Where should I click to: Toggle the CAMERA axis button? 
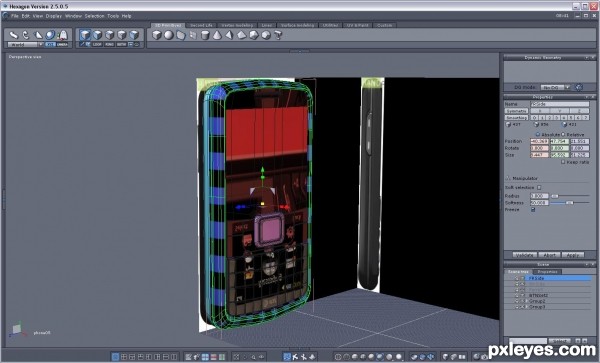62,44
